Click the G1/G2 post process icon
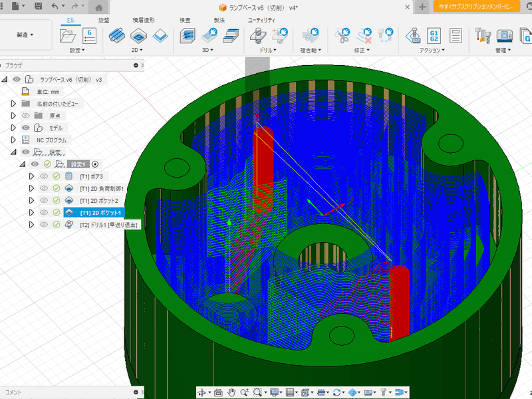Viewport: 532px width, 399px height. coord(434,35)
